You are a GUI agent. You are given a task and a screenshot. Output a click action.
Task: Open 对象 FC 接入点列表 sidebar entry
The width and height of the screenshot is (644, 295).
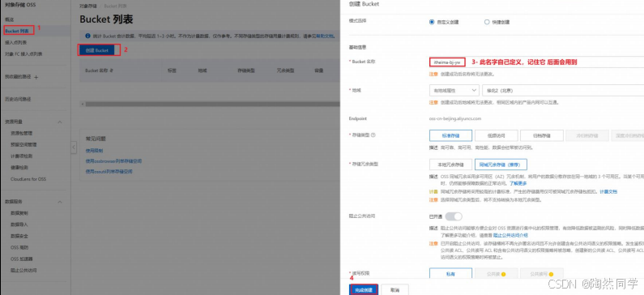(x=23, y=53)
